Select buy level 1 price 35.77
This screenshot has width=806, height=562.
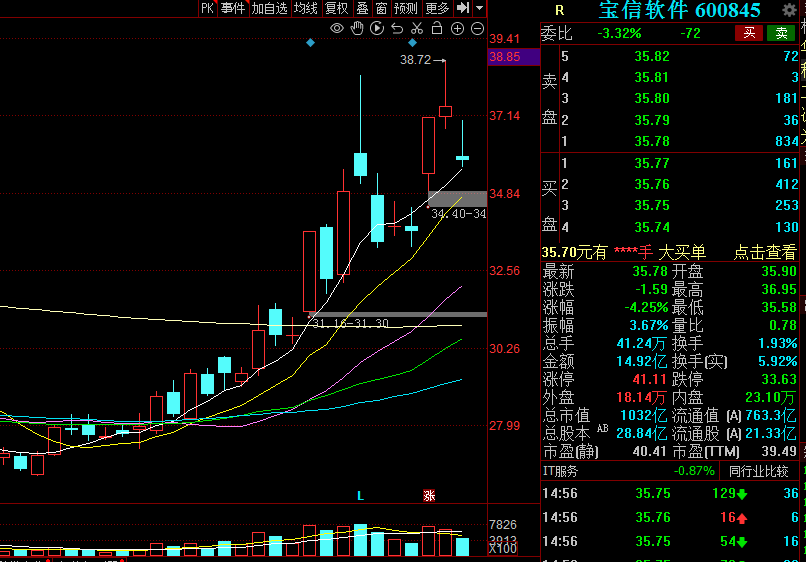click(x=652, y=163)
